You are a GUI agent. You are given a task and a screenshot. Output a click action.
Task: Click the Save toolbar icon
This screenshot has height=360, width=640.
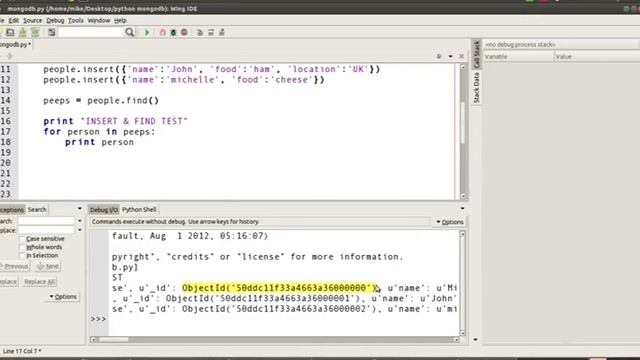point(22,32)
